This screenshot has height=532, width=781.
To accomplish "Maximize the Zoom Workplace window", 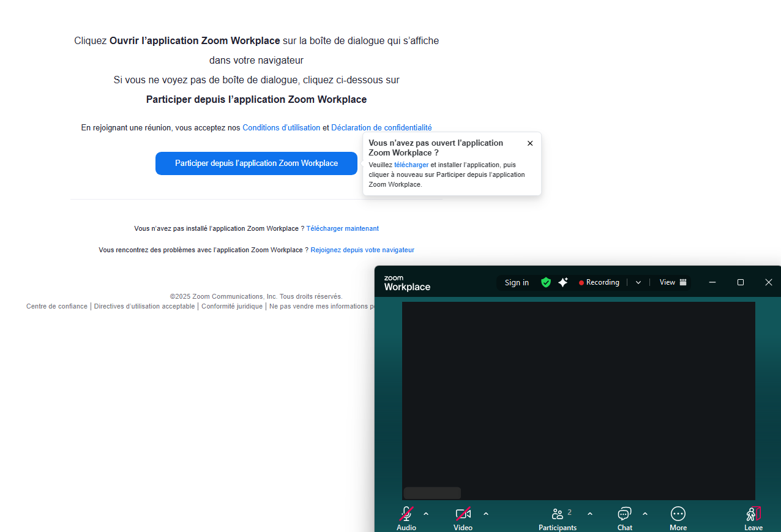I will coord(741,282).
